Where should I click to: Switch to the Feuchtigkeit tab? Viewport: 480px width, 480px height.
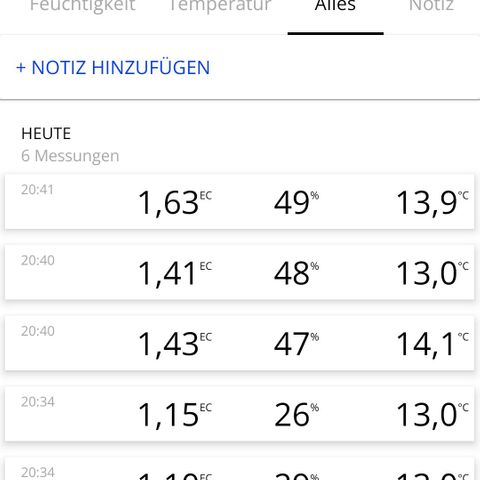83,6
